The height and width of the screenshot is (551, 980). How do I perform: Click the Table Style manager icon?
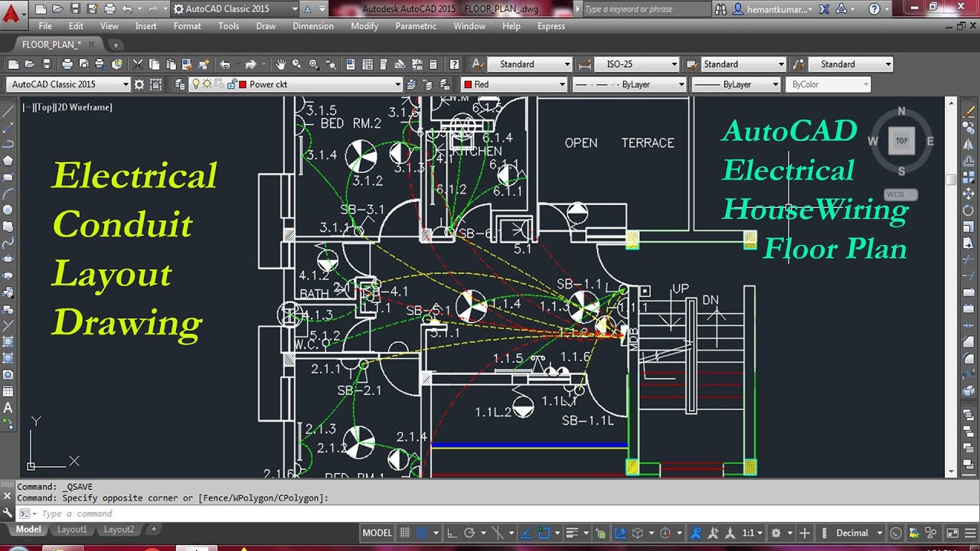click(x=692, y=64)
